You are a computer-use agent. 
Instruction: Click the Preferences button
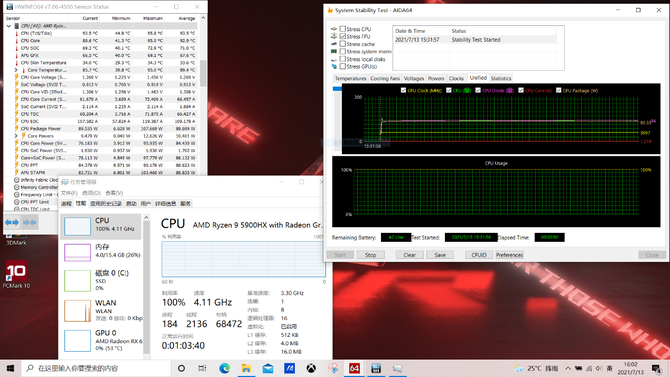coord(509,255)
